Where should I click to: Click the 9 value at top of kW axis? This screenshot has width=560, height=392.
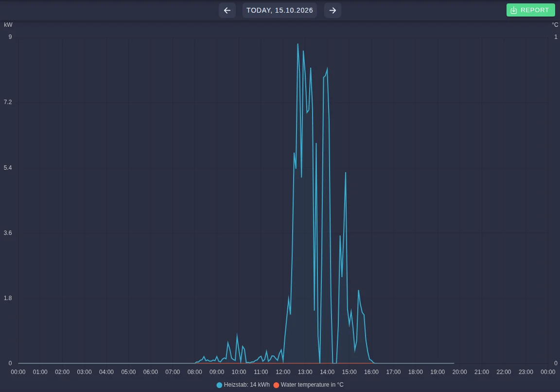click(10, 37)
